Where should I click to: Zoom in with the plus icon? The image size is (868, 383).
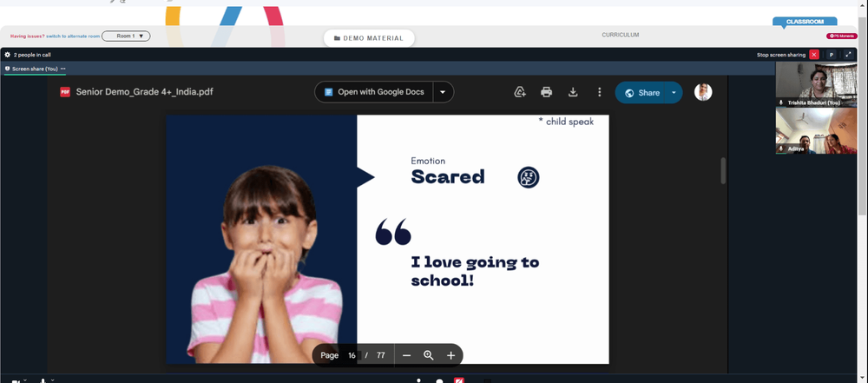point(450,355)
